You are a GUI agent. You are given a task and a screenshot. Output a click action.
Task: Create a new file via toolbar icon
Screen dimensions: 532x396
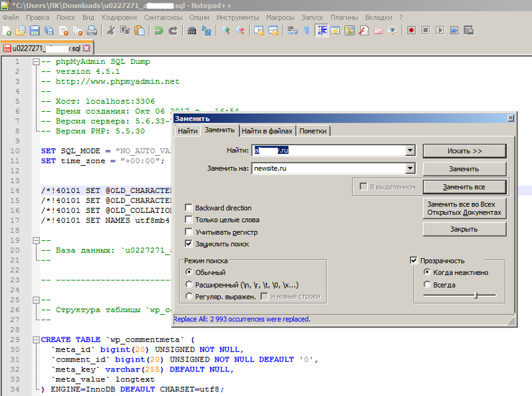click(7, 31)
